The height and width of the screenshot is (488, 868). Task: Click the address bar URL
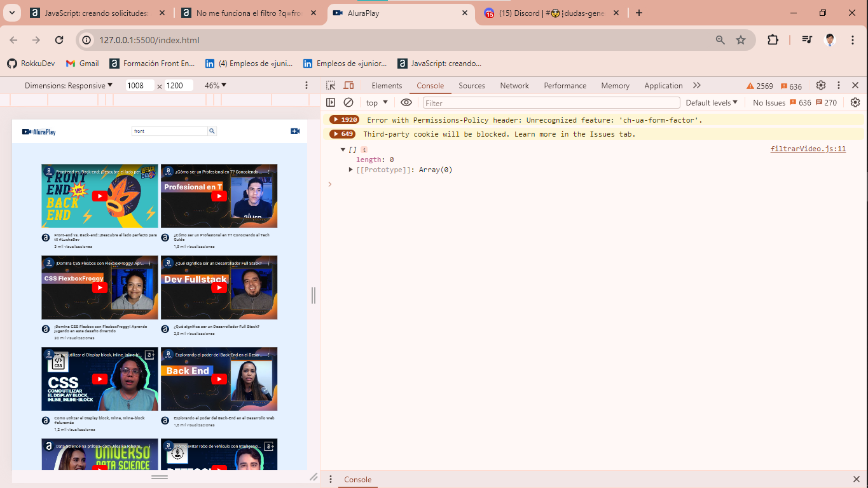pyautogui.click(x=149, y=40)
